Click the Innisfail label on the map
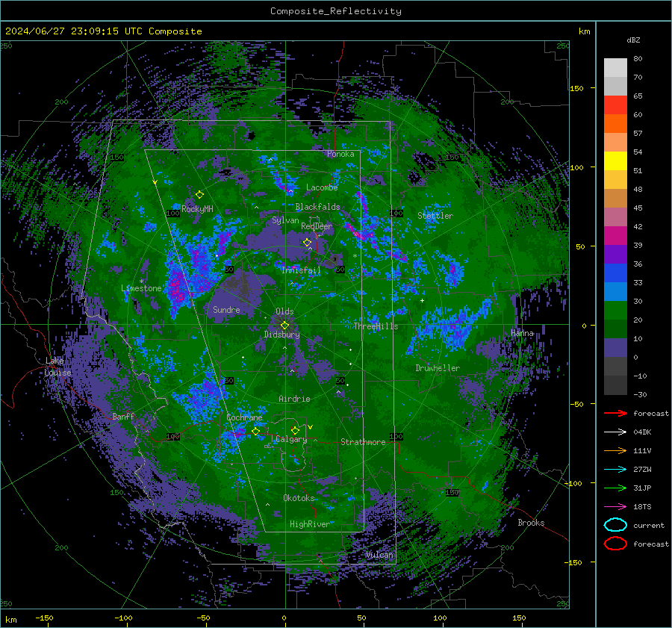 (301, 270)
